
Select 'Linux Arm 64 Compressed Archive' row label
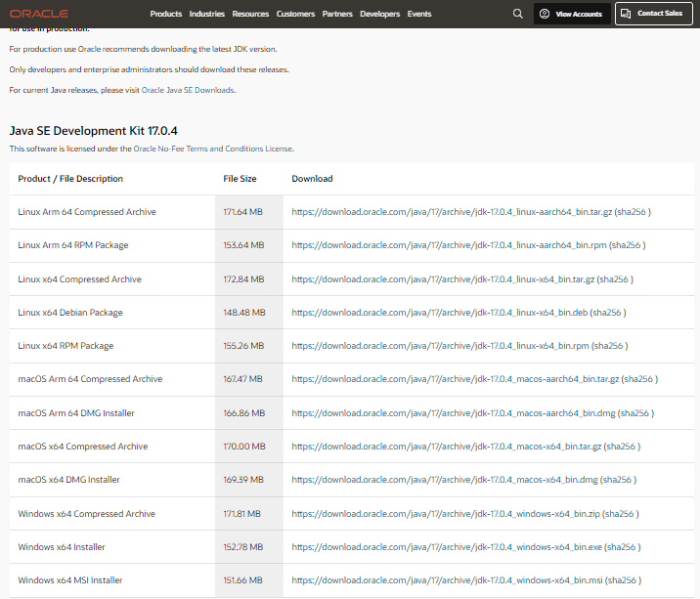click(87, 212)
